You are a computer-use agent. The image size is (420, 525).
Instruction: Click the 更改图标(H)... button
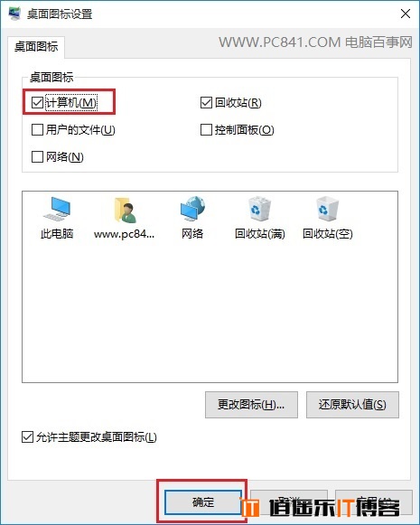click(251, 405)
